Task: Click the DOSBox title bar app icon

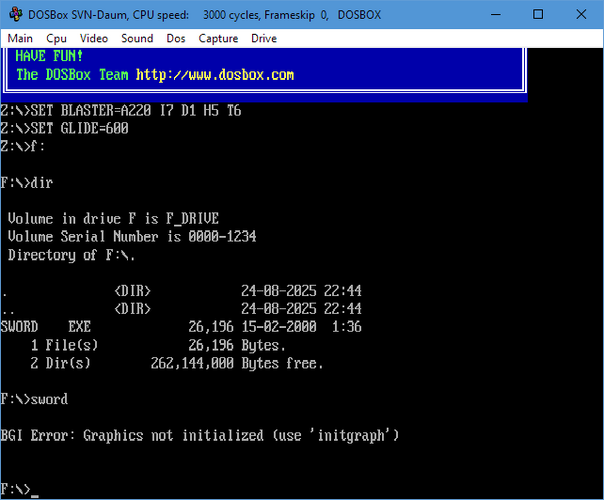Action: (x=16, y=14)
